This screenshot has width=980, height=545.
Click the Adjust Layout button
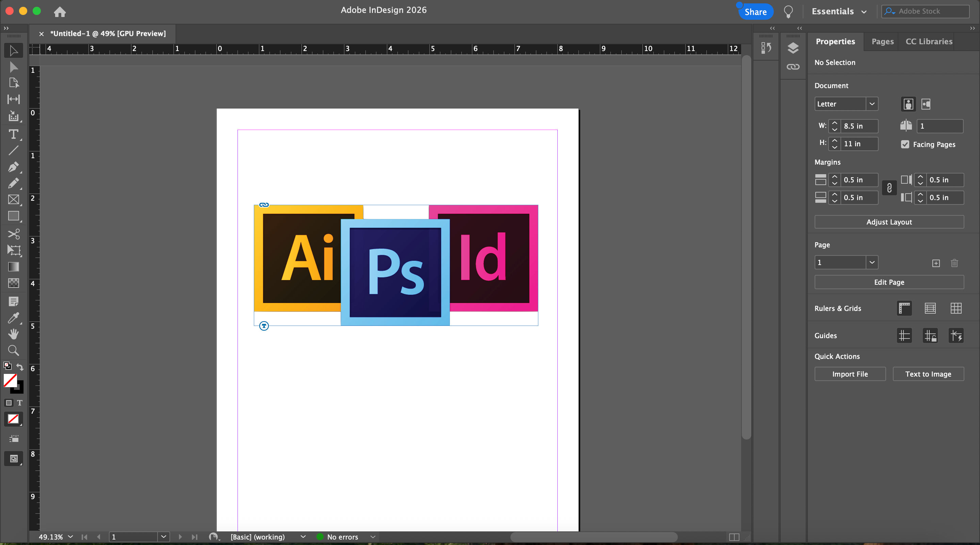pyautogui.click(x=889, y=222)
